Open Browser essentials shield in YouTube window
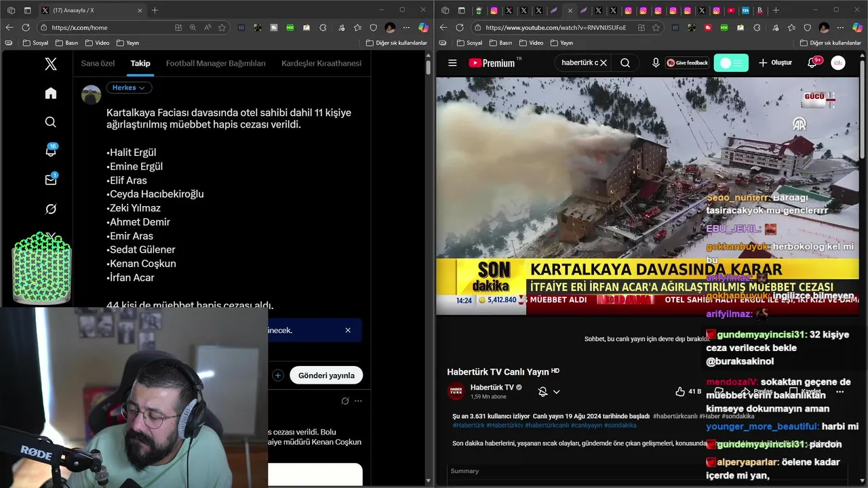 [807, 28]
